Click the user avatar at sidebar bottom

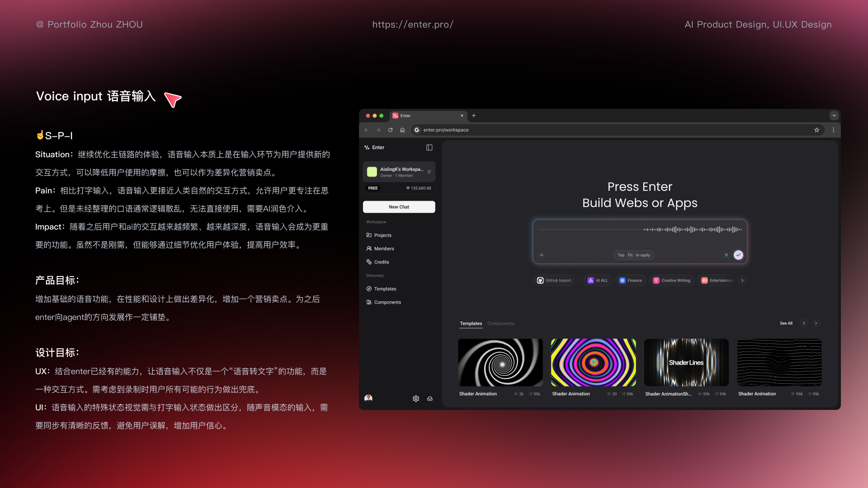368,398
